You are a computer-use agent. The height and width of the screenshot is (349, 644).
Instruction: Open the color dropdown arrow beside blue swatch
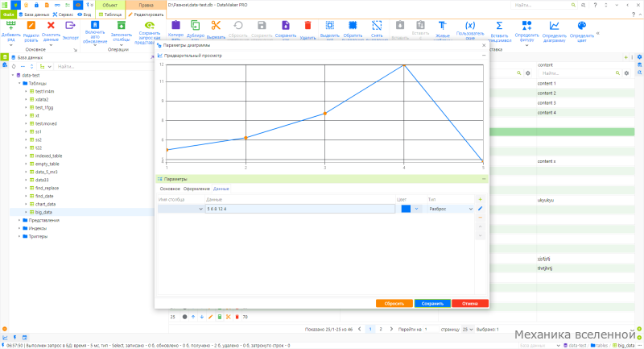pyautogui.click(x=416, y=209)
